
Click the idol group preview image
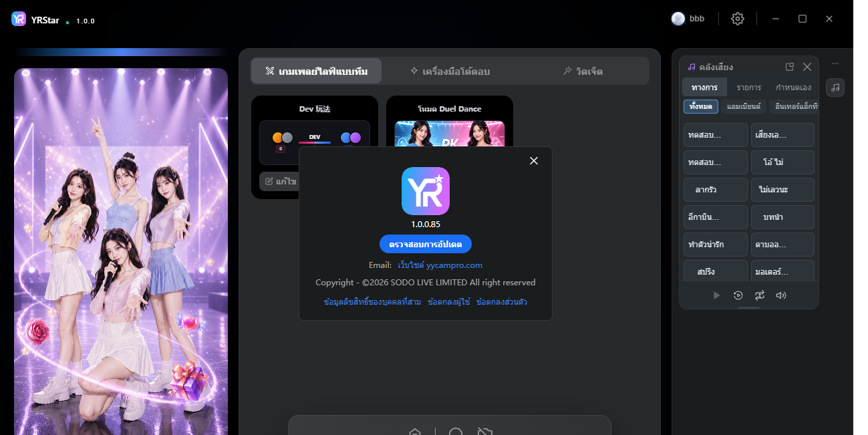121,251
